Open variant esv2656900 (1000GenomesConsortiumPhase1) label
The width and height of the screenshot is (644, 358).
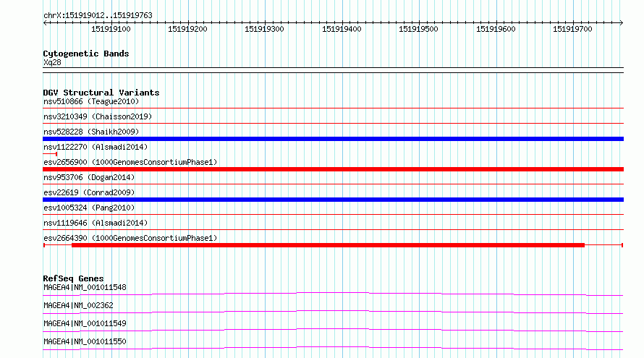click(130, 162)
